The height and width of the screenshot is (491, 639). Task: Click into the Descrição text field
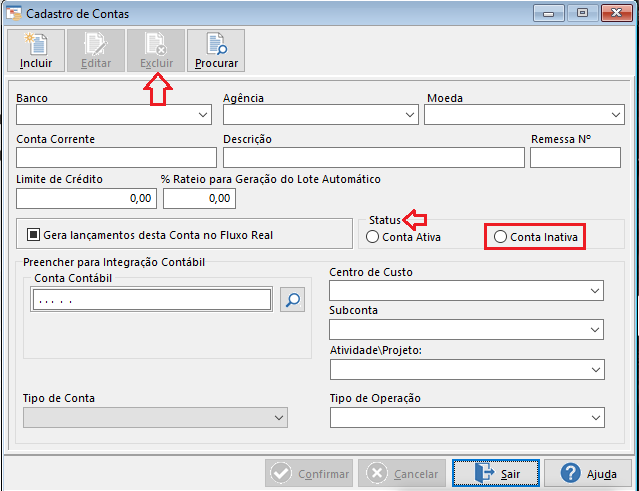[373, 157]
